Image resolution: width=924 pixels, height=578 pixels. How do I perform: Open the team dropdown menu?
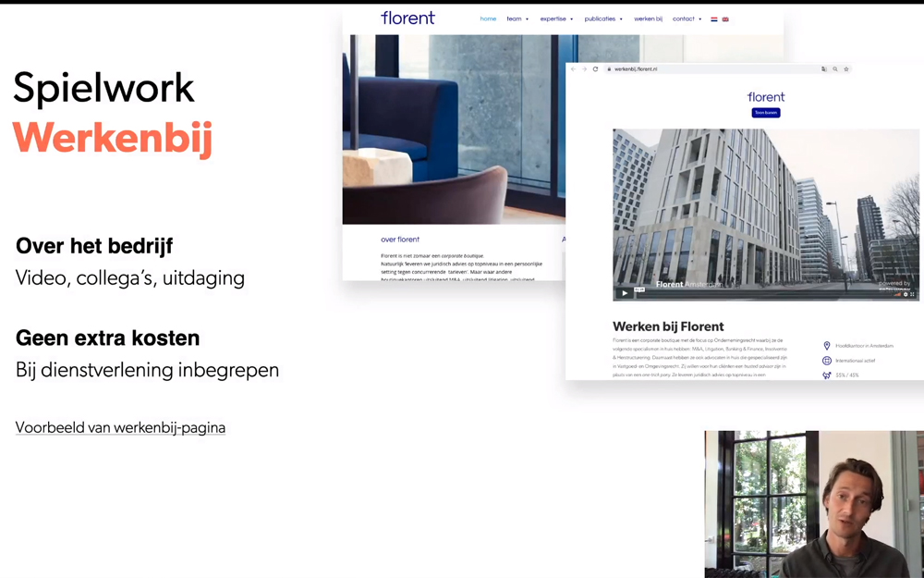514,18
